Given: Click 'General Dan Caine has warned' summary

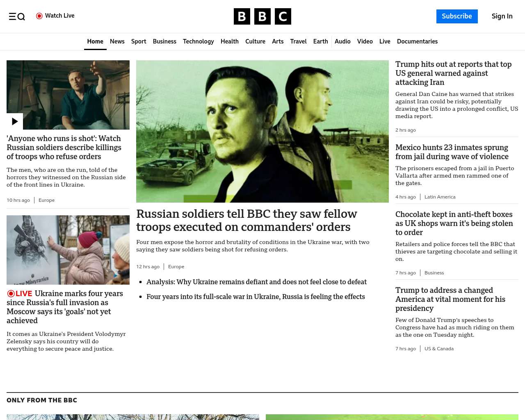Looking at the screenshot, I should click(x=457, y=105).
